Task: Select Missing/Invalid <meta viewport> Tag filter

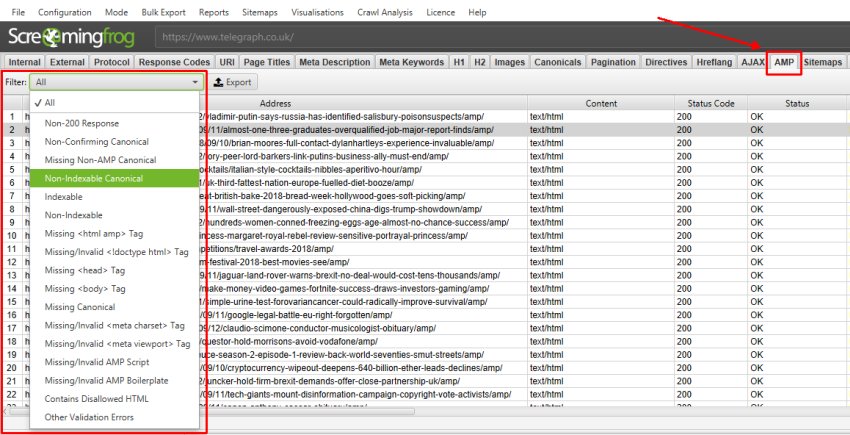Action: 114,344
